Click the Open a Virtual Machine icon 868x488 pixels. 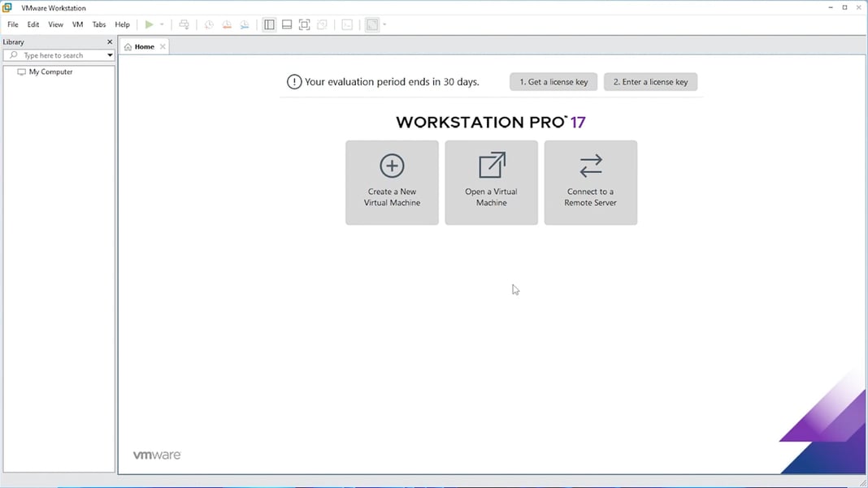[491, 182]
